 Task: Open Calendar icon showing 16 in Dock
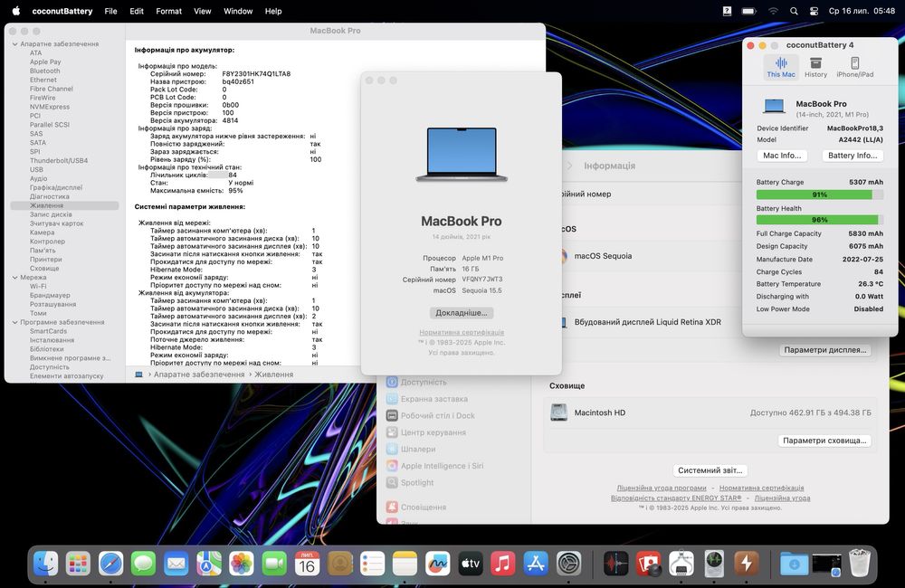(307, 564)
